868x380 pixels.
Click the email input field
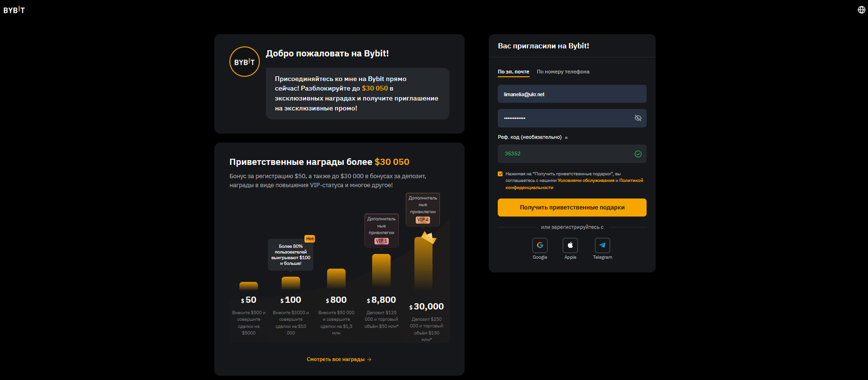point(572,94)
